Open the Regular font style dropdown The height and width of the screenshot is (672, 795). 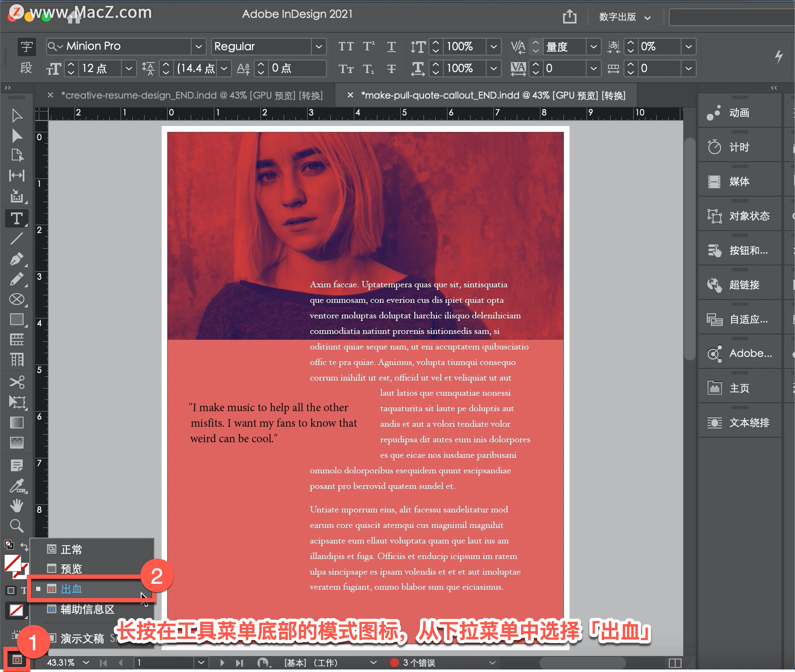coord(319,46)
